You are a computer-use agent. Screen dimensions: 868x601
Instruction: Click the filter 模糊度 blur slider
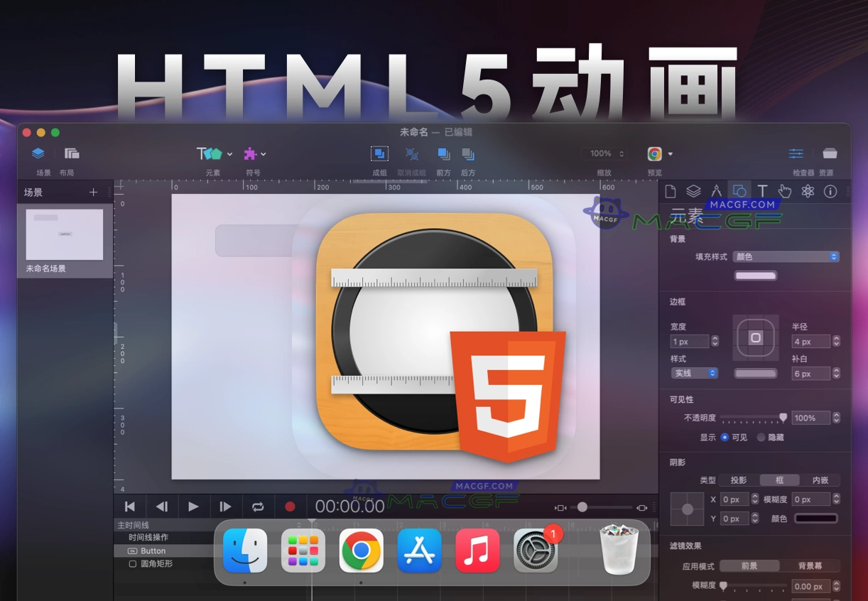(x=754, y=586)
